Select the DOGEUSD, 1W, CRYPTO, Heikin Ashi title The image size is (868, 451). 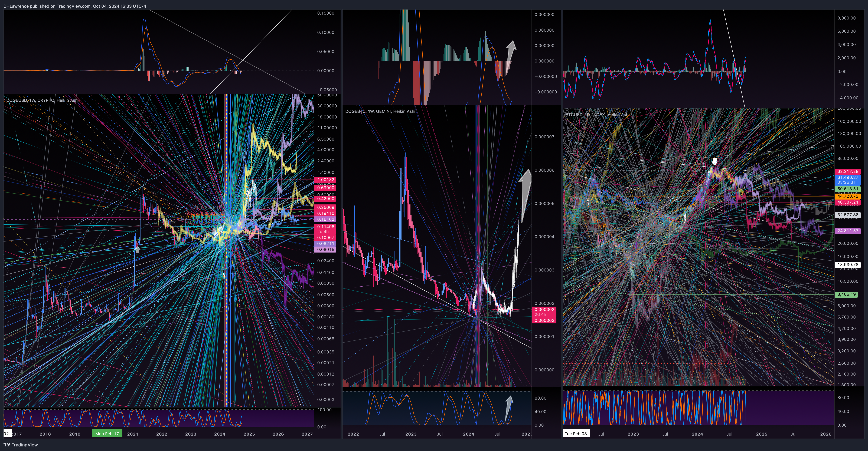point(43,100)
